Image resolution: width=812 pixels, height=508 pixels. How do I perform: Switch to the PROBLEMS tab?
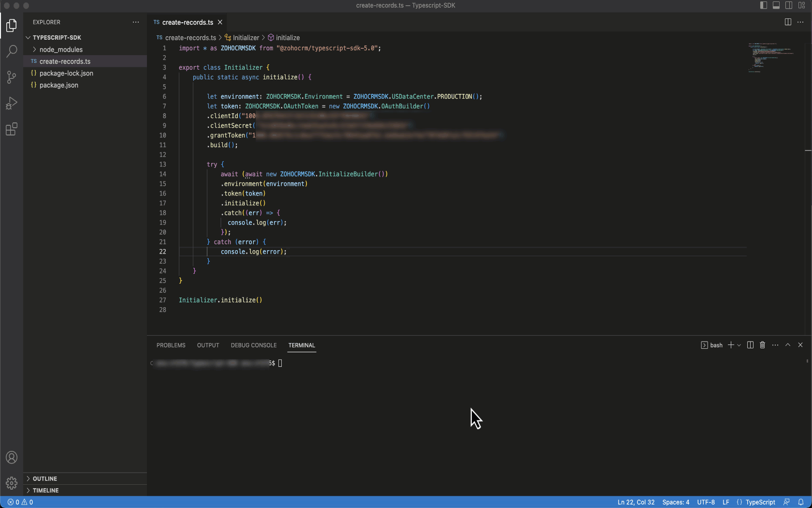(x=171, y=345)
